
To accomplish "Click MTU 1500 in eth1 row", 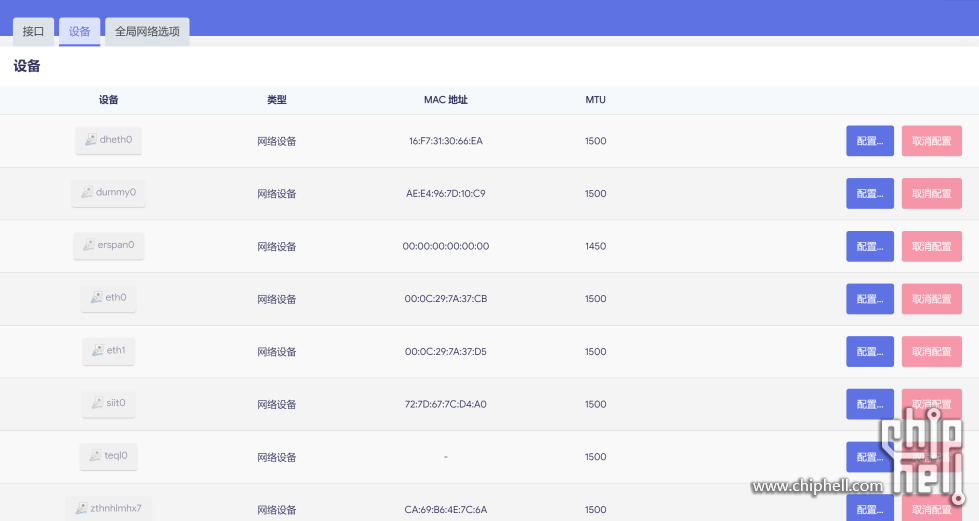I will (596, 351).
